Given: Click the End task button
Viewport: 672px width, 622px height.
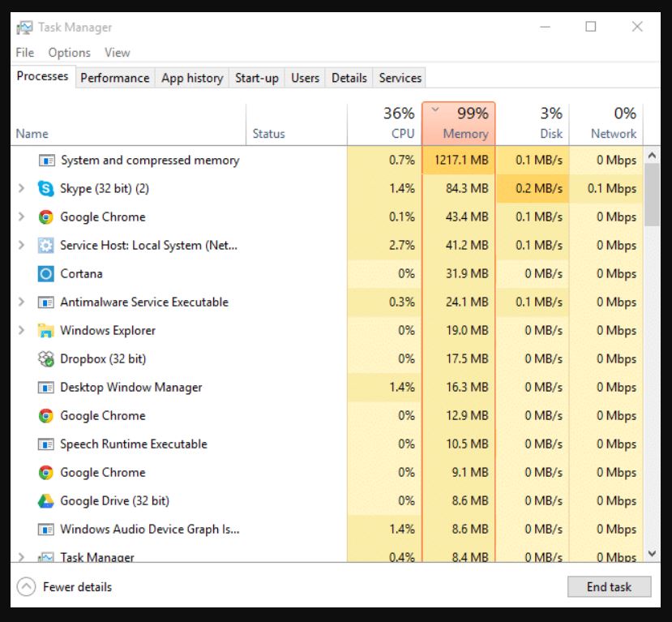Looking at the screenshot, I should (x=609, y=587).
